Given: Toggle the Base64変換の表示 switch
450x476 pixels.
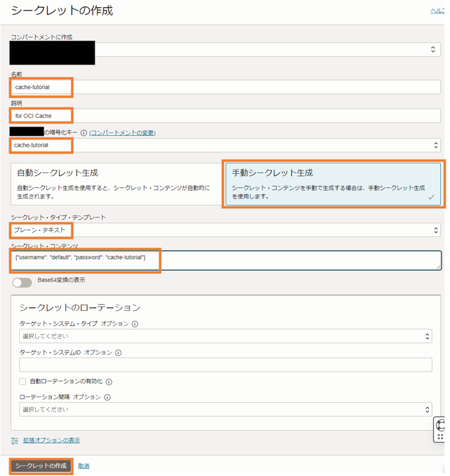Looking at the screenshot, I should tap(22, 283).
